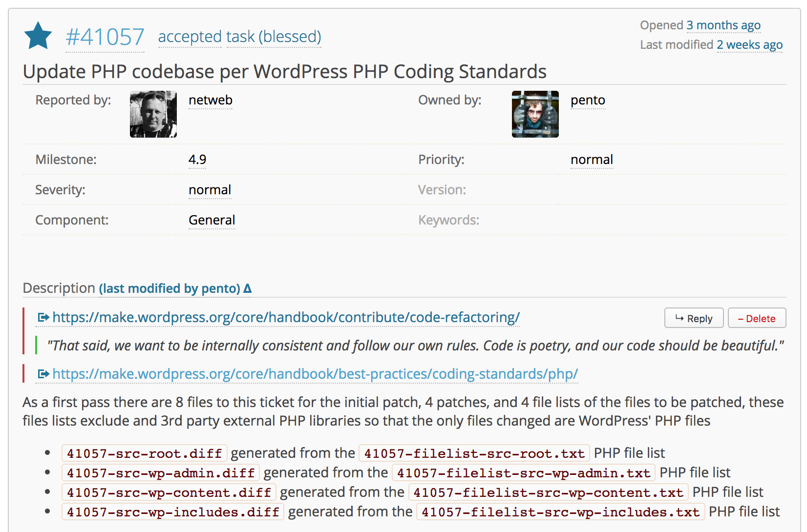Open pento owner profile link
The height and width of the screenshot is (532, 807).
point(588,100)
